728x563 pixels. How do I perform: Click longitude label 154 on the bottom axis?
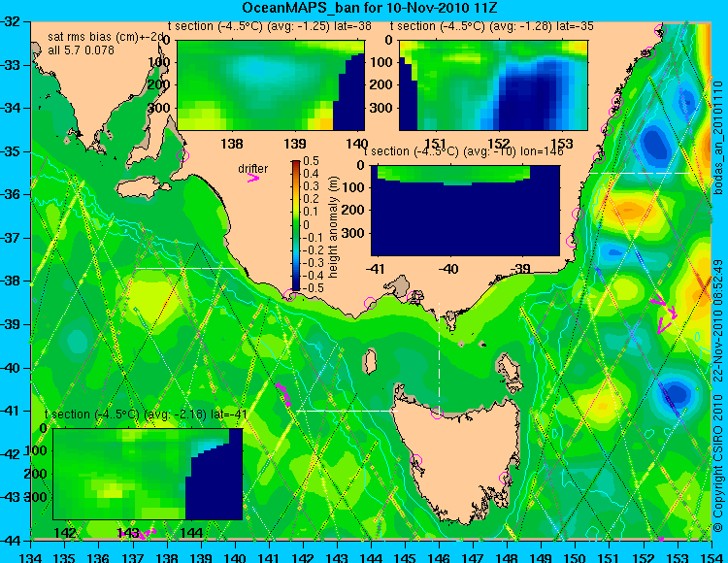click(711, 557)
